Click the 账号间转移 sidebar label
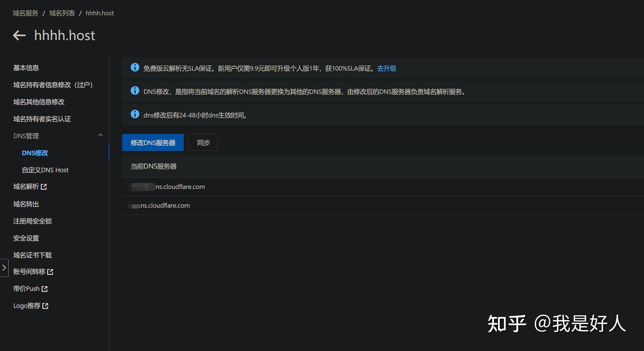This screenshot has height=351, width=644. pos(29,272)
